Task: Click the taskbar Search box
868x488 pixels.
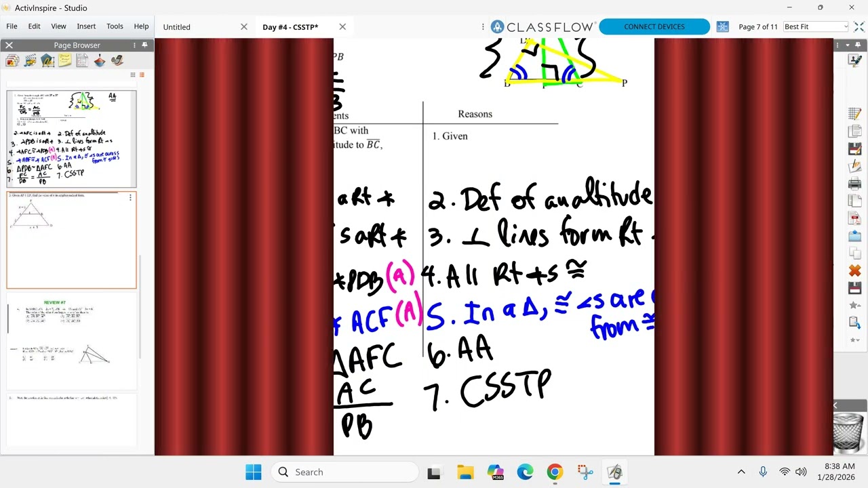Action: [x=345, y=472]
